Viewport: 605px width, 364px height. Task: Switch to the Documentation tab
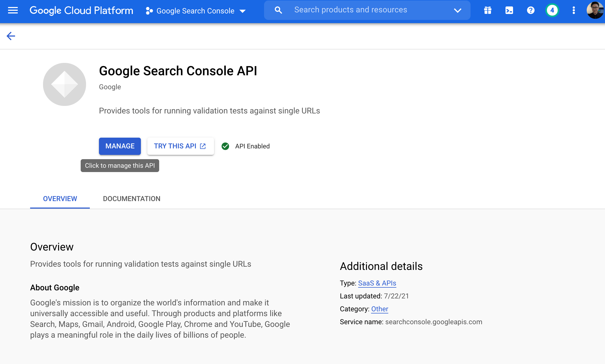(131, 199)
